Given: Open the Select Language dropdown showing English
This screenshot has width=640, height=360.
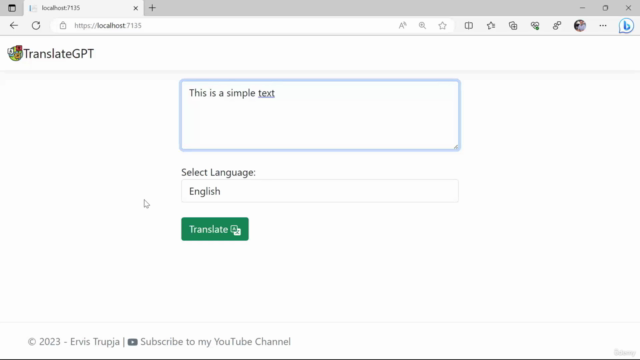Looking at the screenshot, I should pos(320,191).
